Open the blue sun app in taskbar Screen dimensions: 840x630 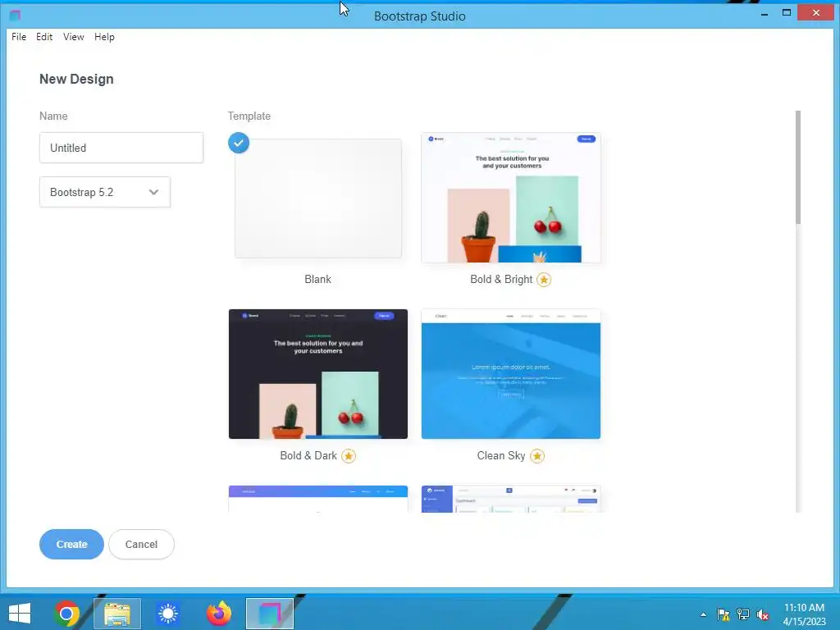pyautogui.click(x=168, y=614)
